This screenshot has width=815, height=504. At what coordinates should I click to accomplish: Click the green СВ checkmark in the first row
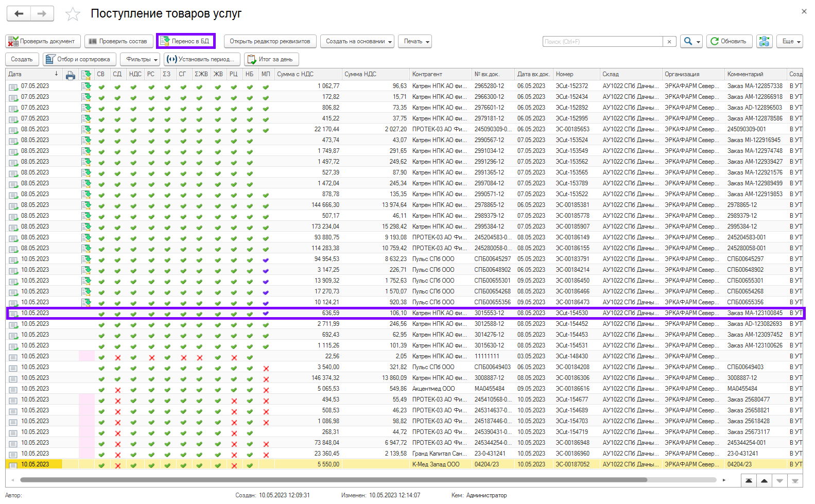pyautogui.click(x=101, y=86)
